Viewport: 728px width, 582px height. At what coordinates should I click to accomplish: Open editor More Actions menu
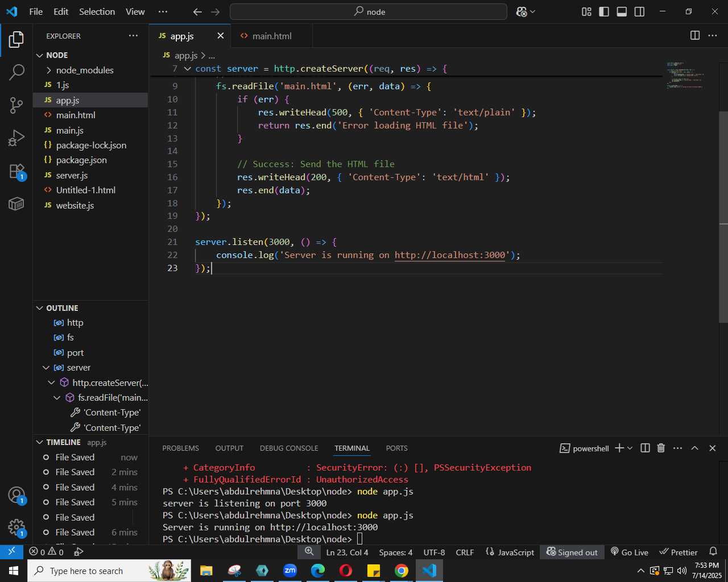point(713,35)
